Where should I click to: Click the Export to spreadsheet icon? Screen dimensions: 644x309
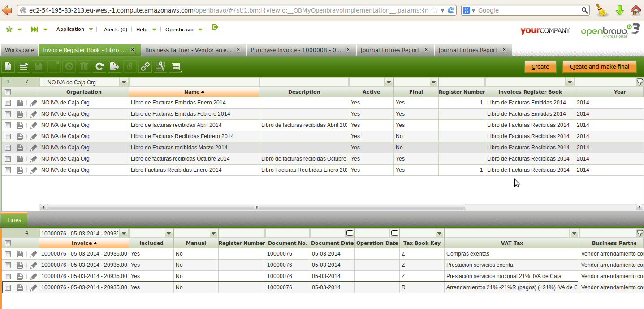coord(115,67)
